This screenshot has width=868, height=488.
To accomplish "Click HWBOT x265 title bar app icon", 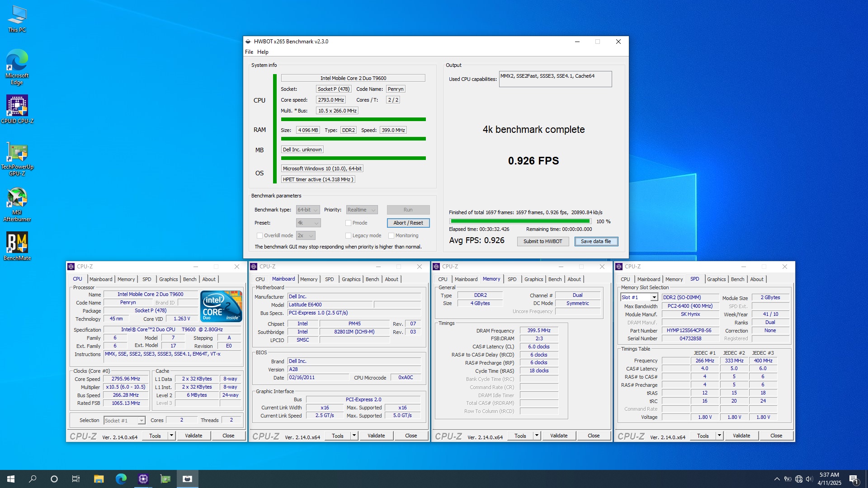I will (248, 42).
